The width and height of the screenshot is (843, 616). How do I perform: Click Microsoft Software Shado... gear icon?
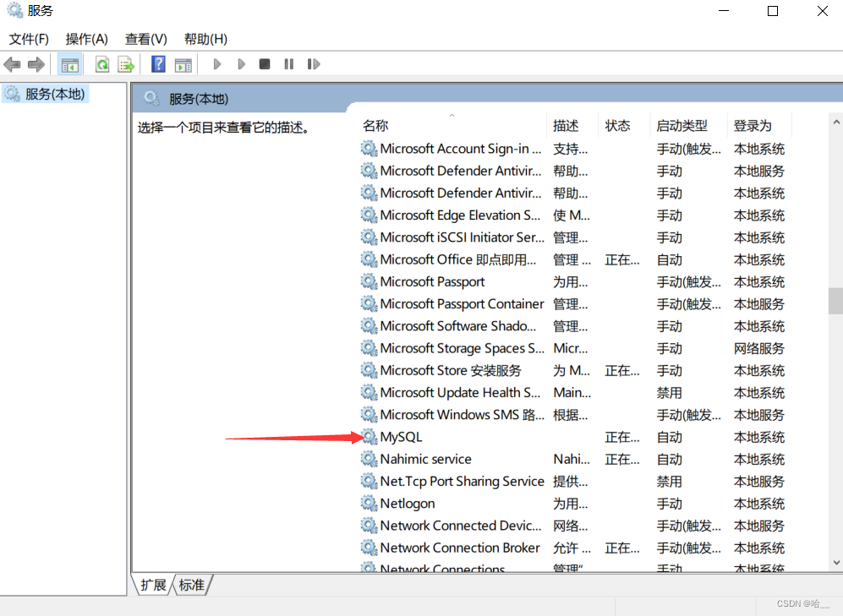pos(369,326)
